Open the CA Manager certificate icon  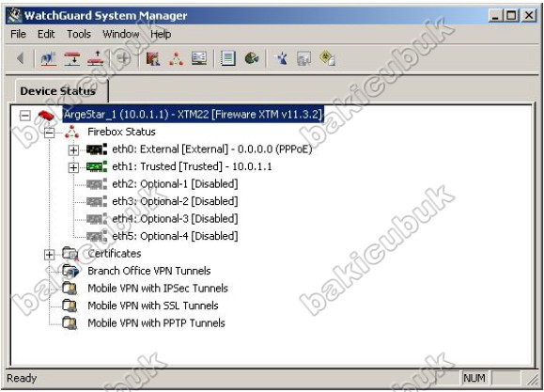point(303,58)
